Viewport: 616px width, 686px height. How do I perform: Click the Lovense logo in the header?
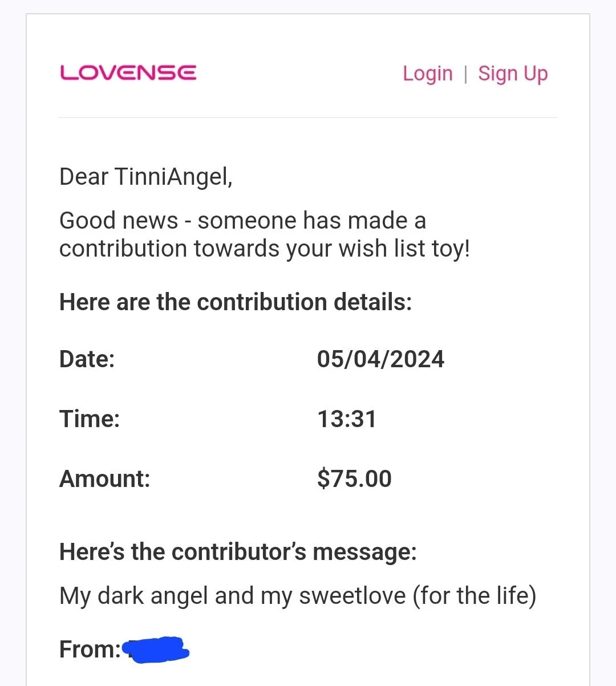[x=128, y=73]
